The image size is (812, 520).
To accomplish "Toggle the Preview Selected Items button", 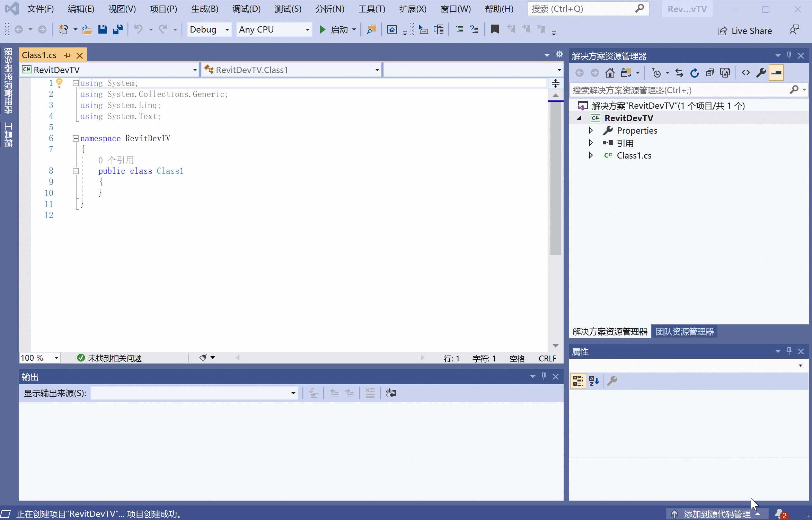I will (x=776, y=73).
